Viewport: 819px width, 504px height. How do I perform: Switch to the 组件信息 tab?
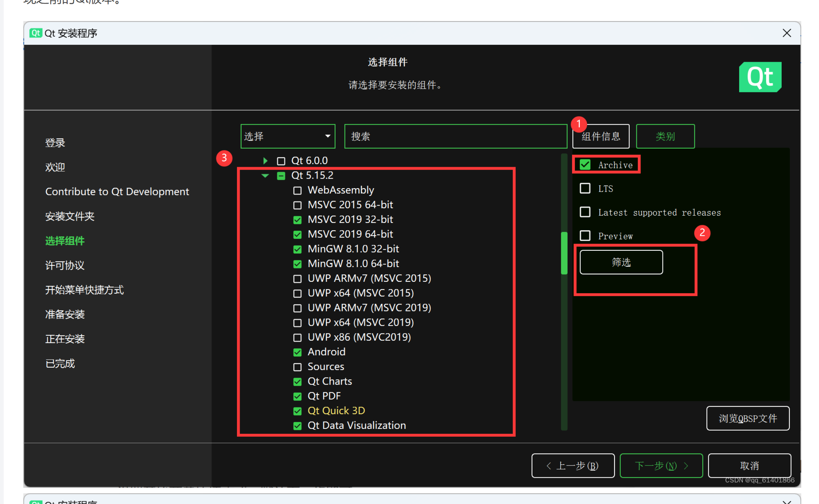tap(601, 136)
